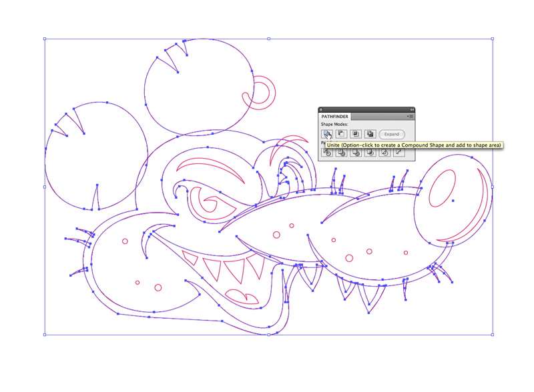Use the Merge pathfinder icon
Viewport: 534px width, 392px height.
click(x=356, y=152)
